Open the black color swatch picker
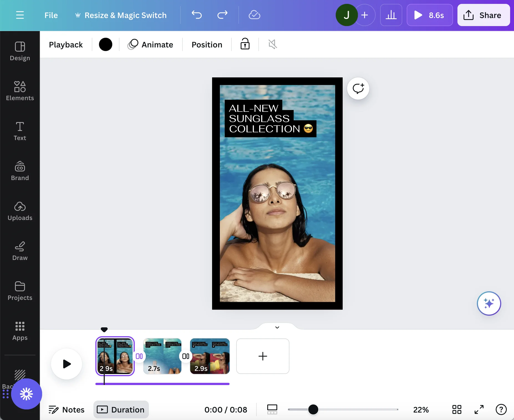Screen dimensions: 514x420 click(106, 44)
